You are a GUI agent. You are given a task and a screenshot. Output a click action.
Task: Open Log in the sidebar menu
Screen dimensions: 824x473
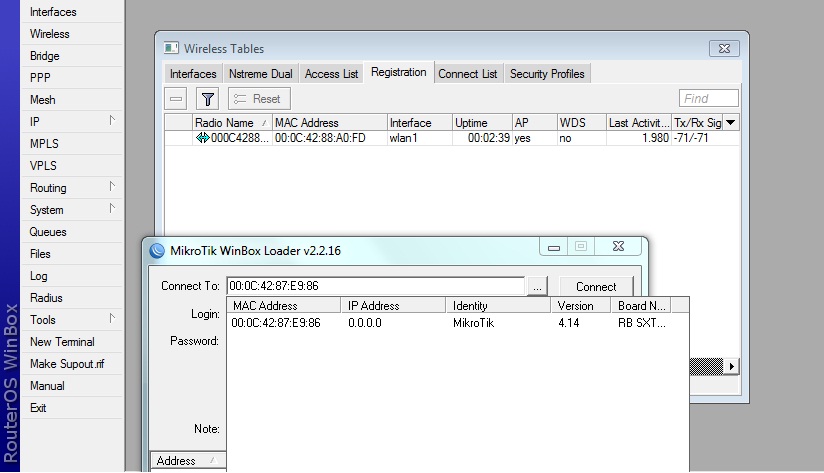[71, 275]
